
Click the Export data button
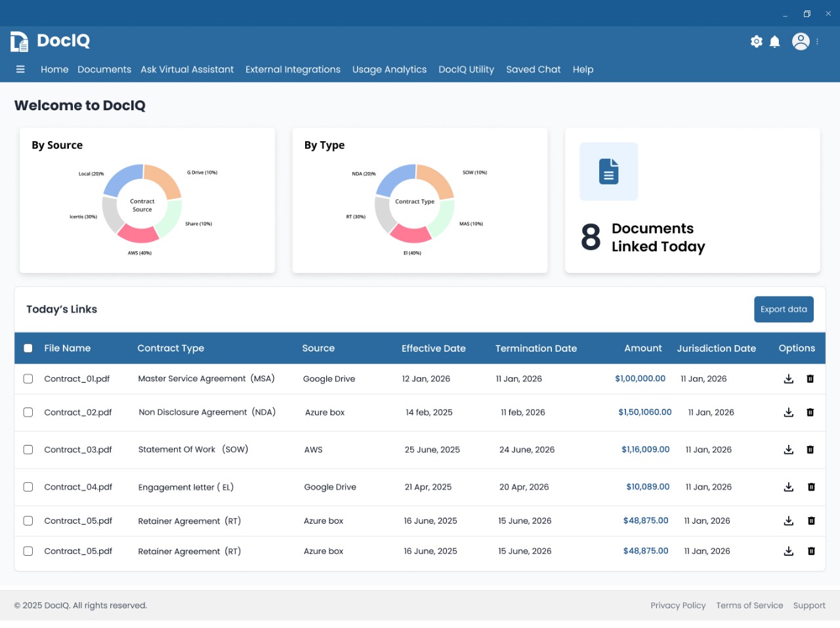[x=784, y=310]
